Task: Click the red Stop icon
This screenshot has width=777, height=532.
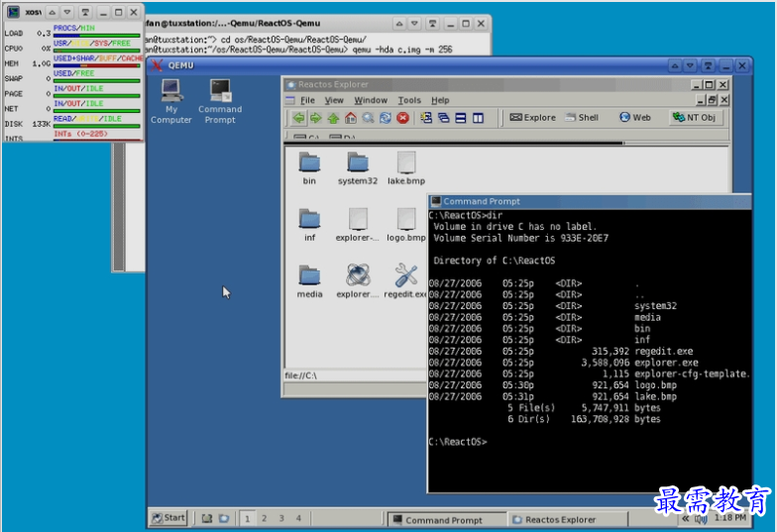Action: pos(402,118)
